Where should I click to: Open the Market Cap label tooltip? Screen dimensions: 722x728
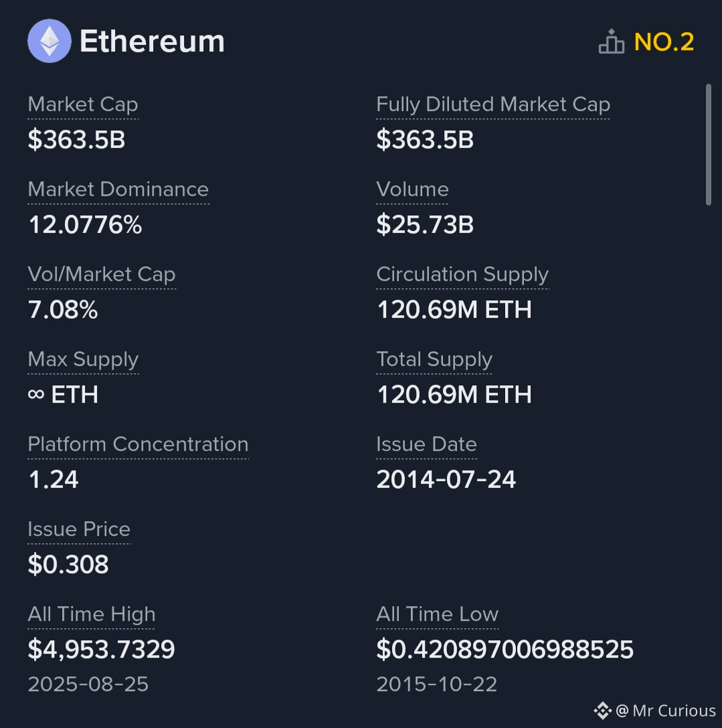(83, 104)
